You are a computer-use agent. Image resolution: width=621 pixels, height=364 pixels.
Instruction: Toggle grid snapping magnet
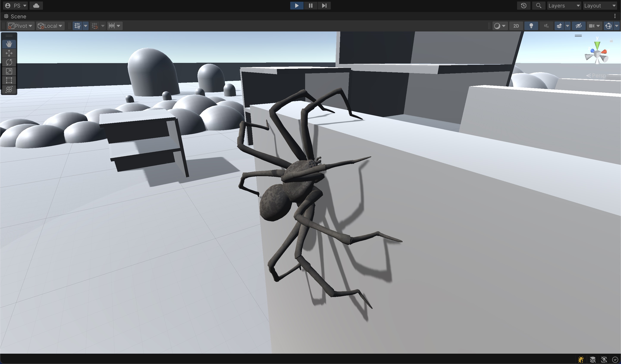coord(95,26)
